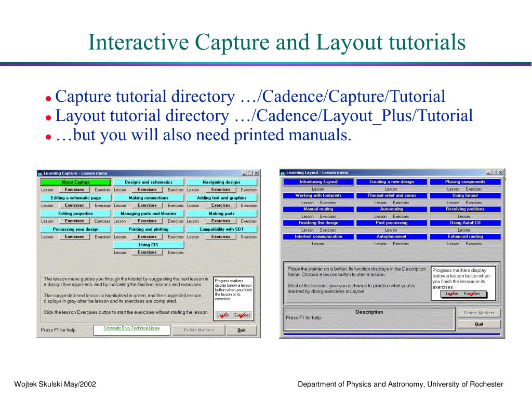Click Exercises button under Navigating designs
This screenshot has height=399, width=532.
(220, 190)
